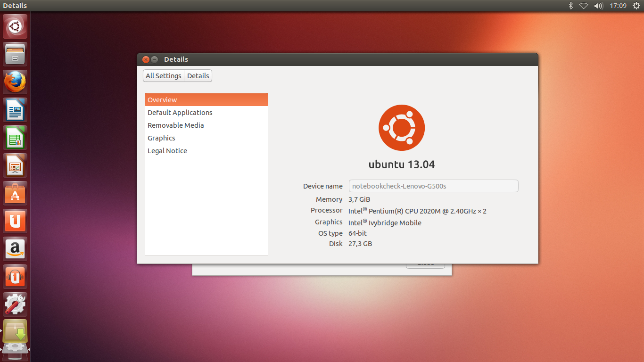Launch the Amazon shopping app
This screenshot has width=644, height=362.
15,249
